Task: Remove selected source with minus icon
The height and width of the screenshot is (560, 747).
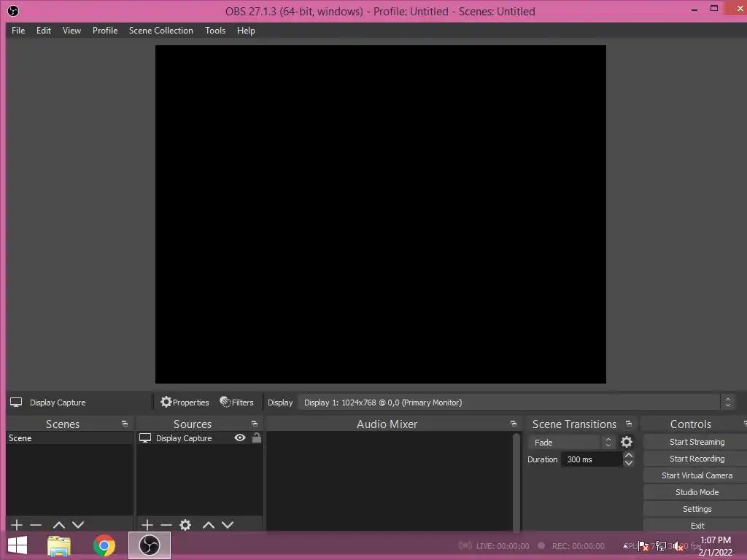Action: pos(166,525)
